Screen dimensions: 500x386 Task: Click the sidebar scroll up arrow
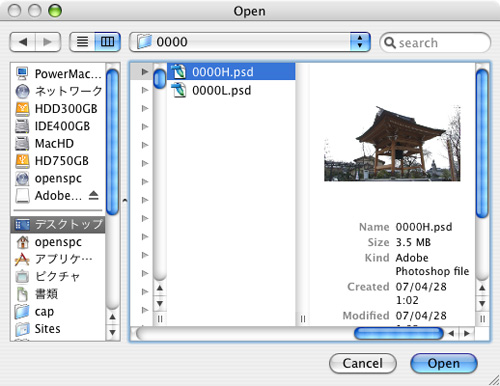(112, 317)
